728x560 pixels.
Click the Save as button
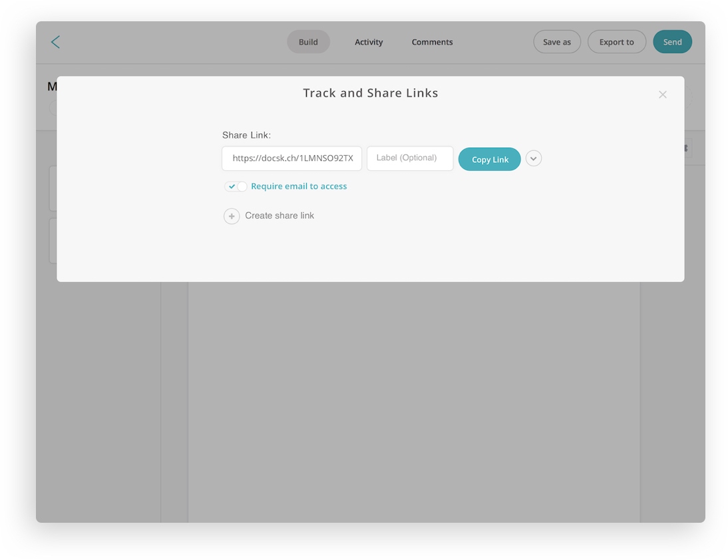click(557, 42)
